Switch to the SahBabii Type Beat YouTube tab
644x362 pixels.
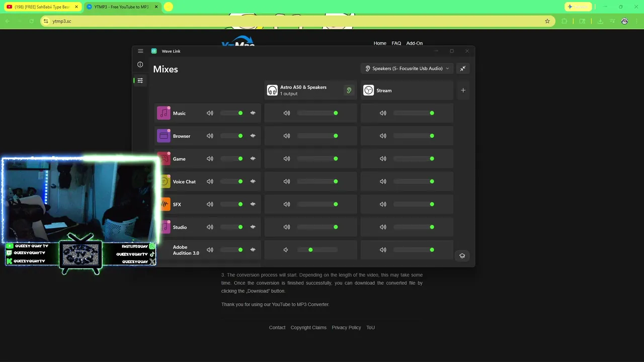[x=42, y=7]
